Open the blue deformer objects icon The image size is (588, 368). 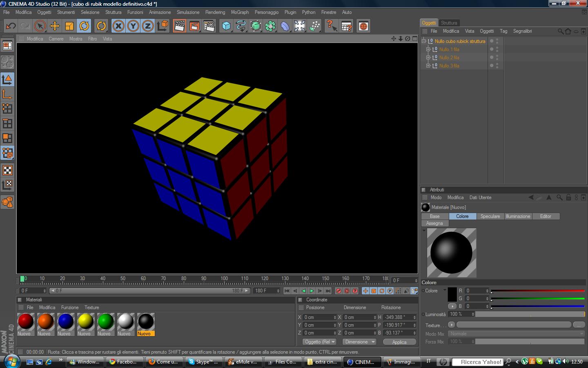click(285, 26)
